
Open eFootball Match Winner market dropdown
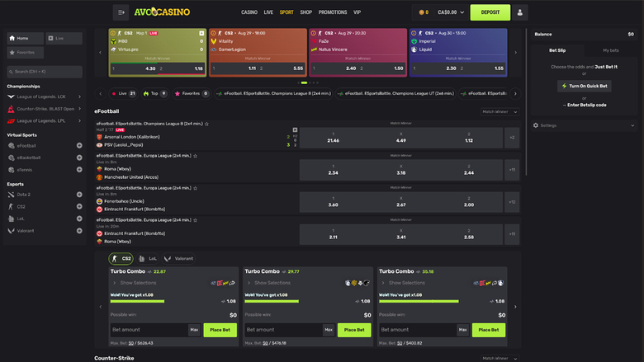tap(500, 111)
